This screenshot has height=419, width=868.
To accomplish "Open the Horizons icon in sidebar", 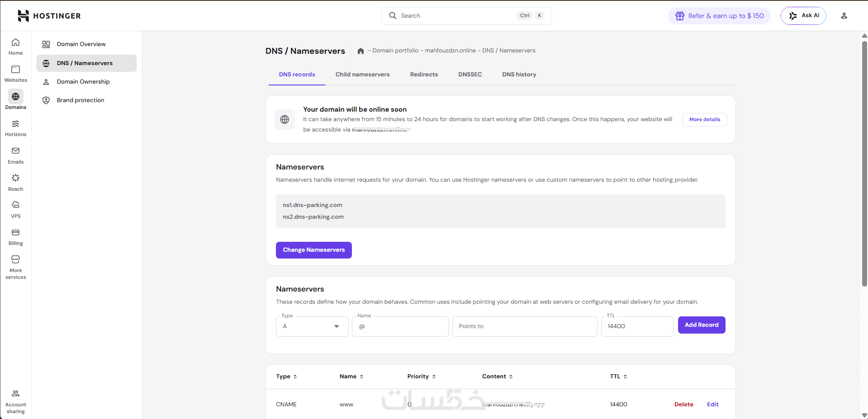I will click(x=15, y=128).
